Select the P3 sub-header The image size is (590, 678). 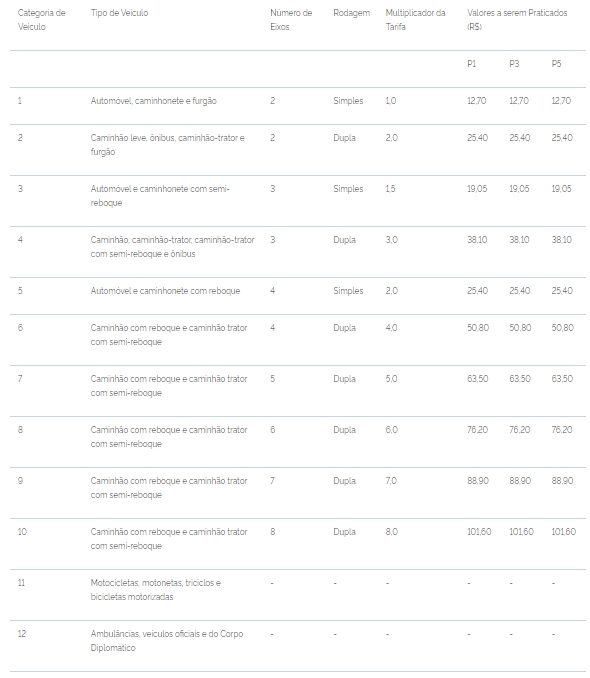click(514, 64)
